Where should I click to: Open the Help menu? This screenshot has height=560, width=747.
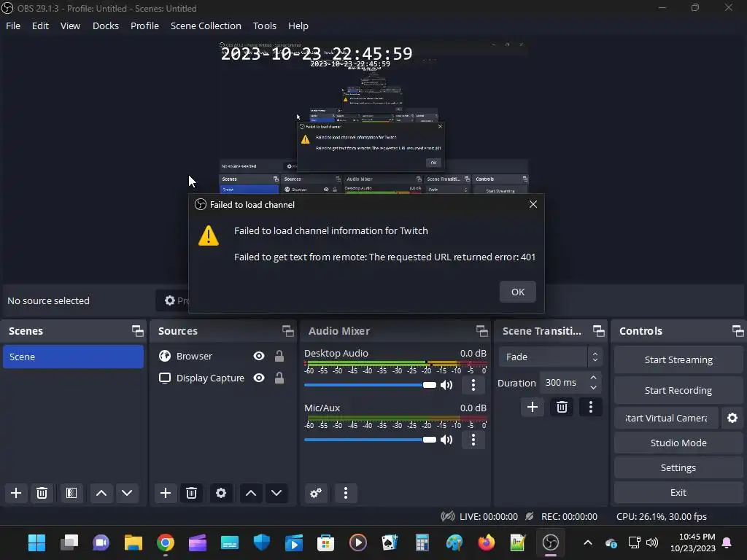pos(298,26)
